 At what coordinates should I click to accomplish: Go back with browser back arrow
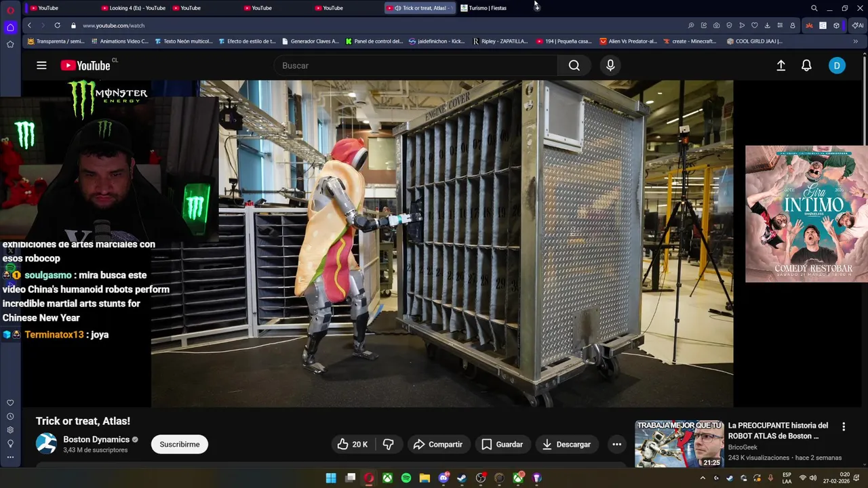[x=29, y=26]
